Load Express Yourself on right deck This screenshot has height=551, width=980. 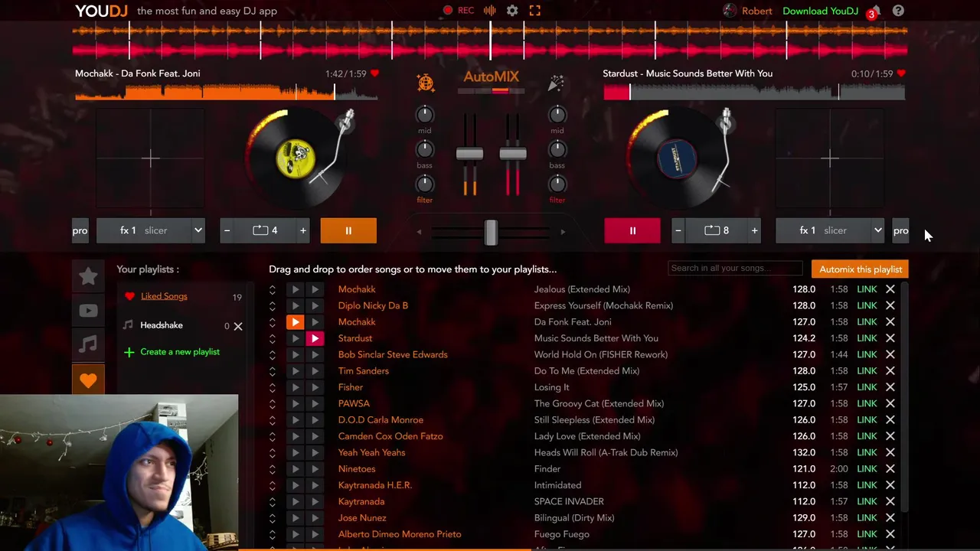point(315,305)
